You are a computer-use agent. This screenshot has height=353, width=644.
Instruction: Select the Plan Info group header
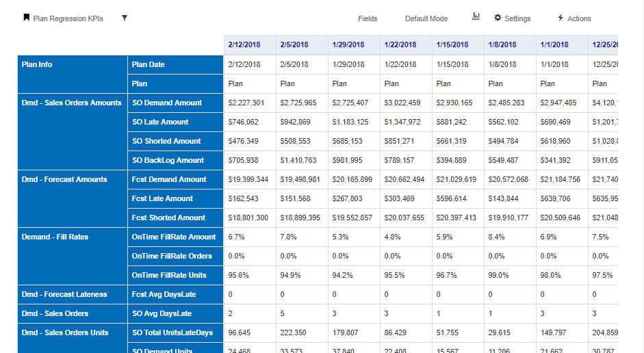(x=37, y=64)
